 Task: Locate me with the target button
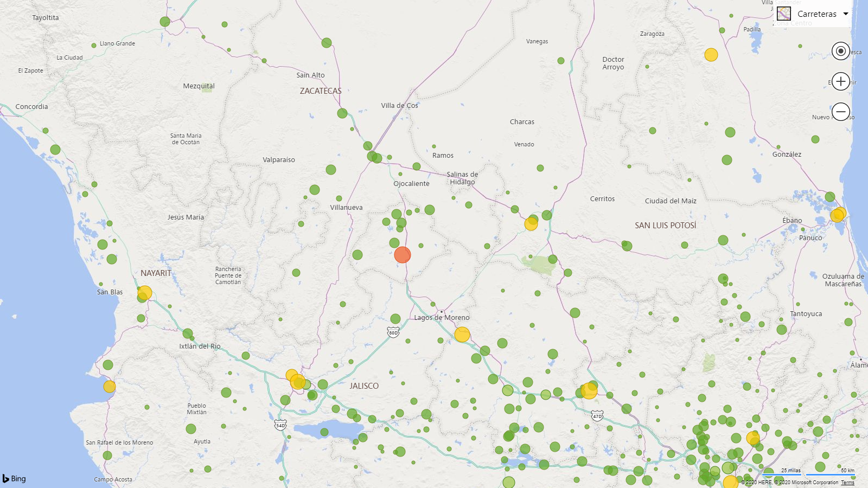pyautogui.click(x=841, y=51)
